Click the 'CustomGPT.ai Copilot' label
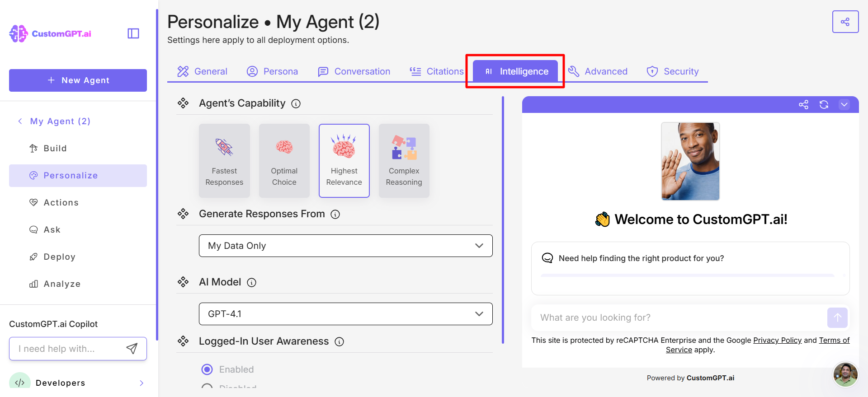The height and width of the screenshot is (397, 868). click(x=53, y=324)
